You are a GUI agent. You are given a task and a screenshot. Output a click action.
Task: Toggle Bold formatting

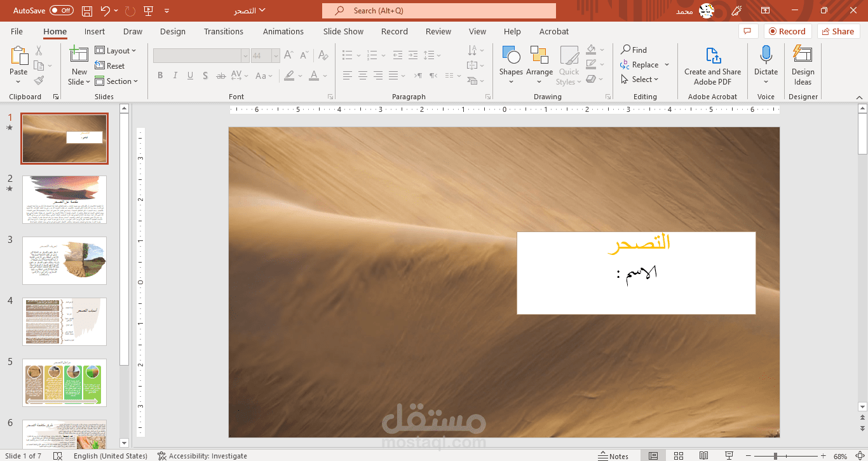pyautogui.click(x=160, y=76)
